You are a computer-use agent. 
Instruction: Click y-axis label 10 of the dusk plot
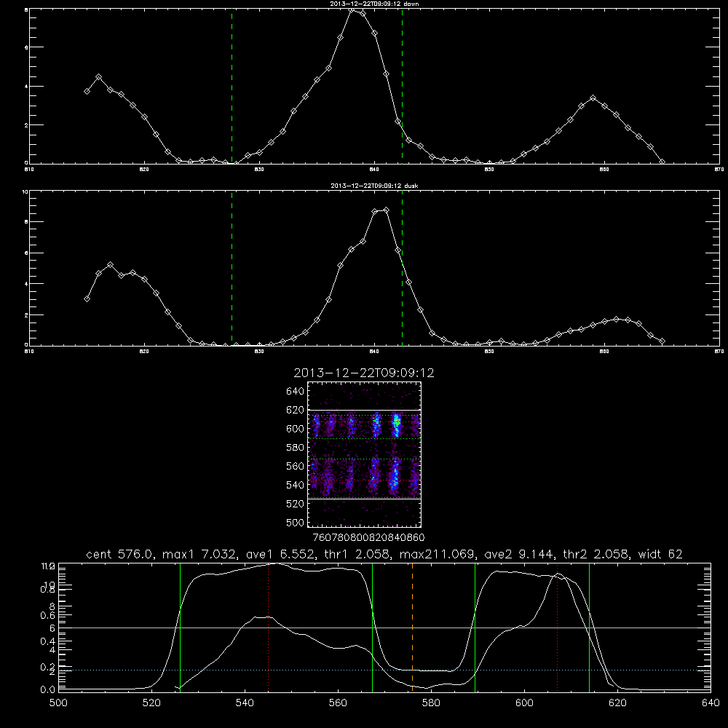pyautogui.click(x=25, y=191)
